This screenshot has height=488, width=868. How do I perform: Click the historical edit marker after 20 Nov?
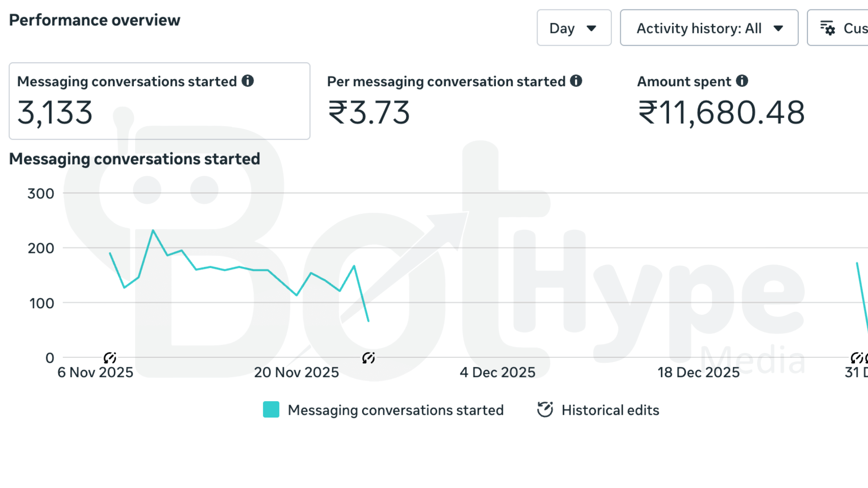(368, 358)
